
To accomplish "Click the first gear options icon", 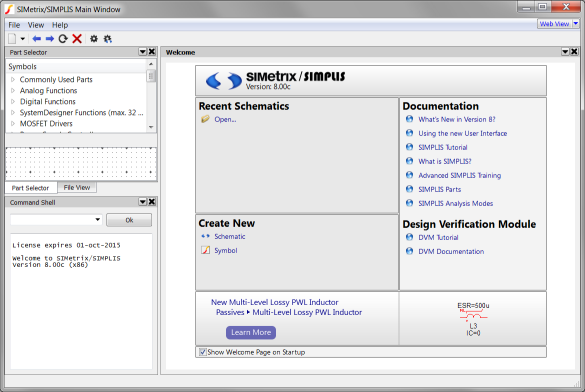I will tap(94, 39).
